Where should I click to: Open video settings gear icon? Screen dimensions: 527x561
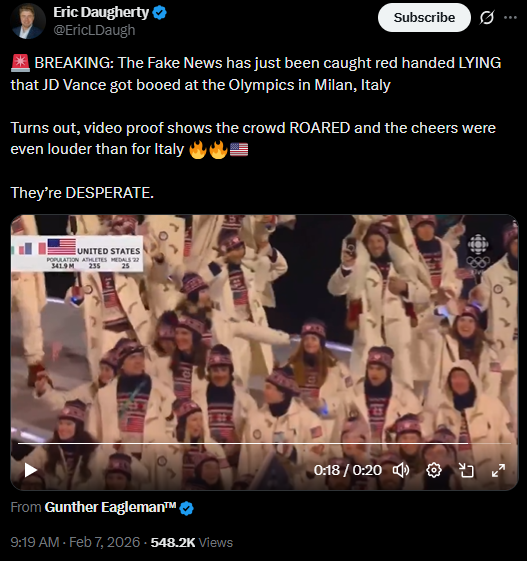434,470
